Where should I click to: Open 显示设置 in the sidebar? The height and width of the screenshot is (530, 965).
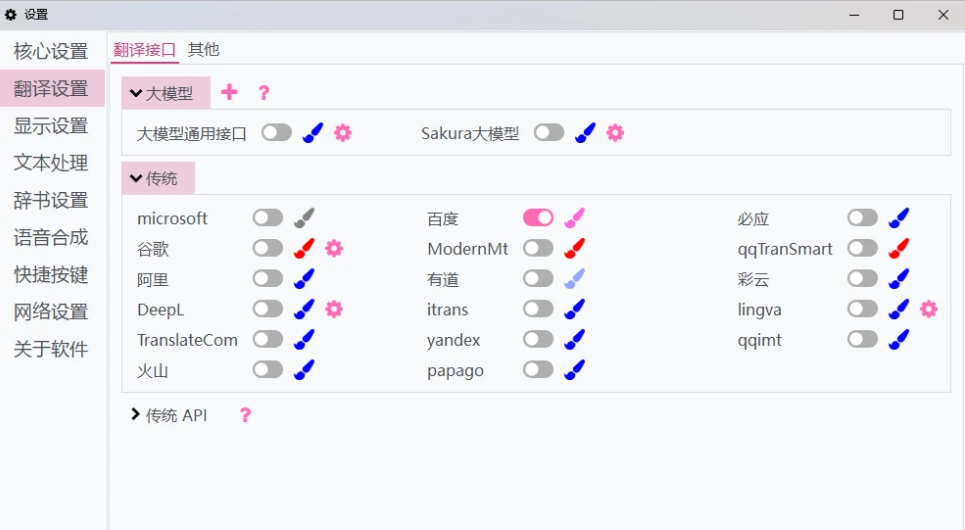[x=51, y=126]
